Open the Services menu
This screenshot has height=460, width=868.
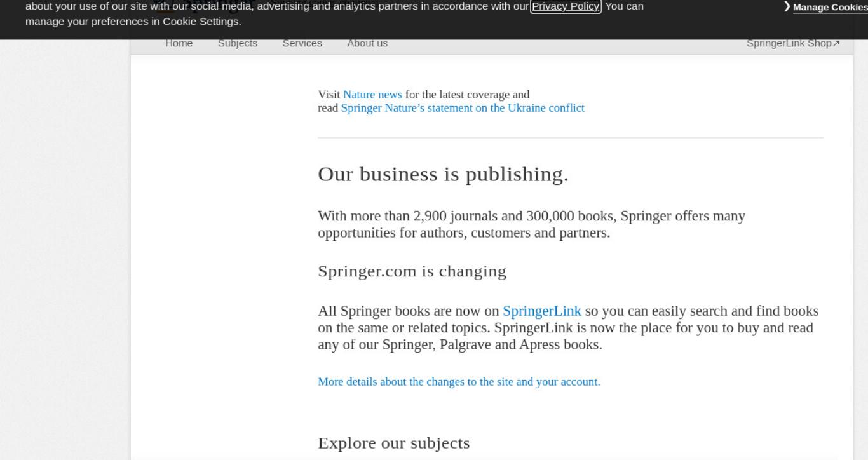pyautogui.click(x=302, y=43)
